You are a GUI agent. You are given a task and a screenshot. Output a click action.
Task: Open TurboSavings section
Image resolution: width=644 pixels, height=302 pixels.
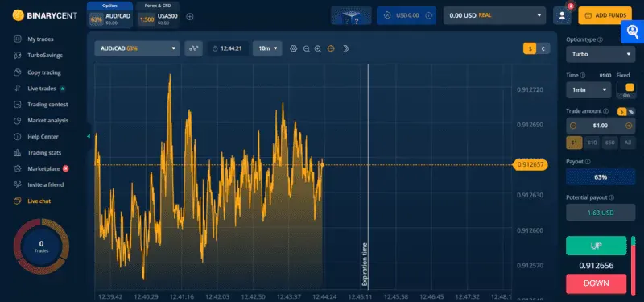(x=45, y=55)
